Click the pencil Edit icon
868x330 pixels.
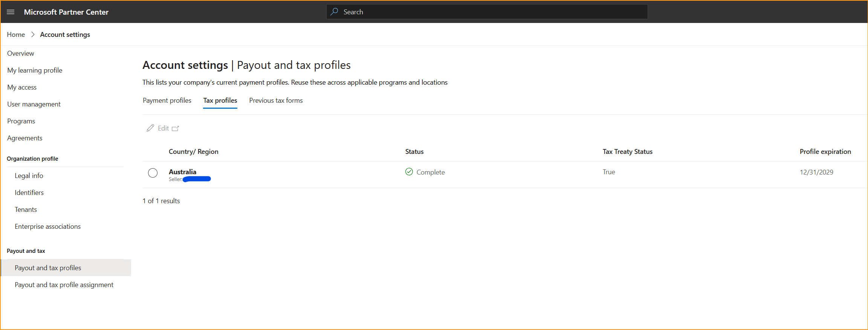[x=150, y=128]
